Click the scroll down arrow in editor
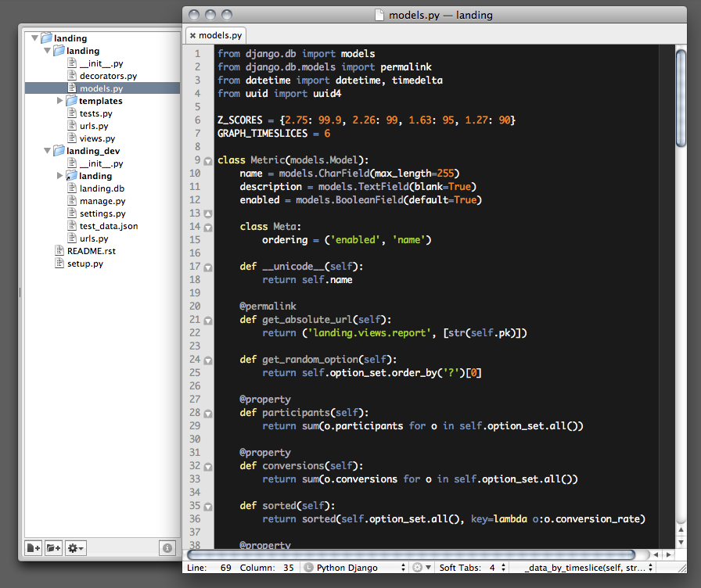The height and width of the screenshot is (588, 701). coord(681,542)
